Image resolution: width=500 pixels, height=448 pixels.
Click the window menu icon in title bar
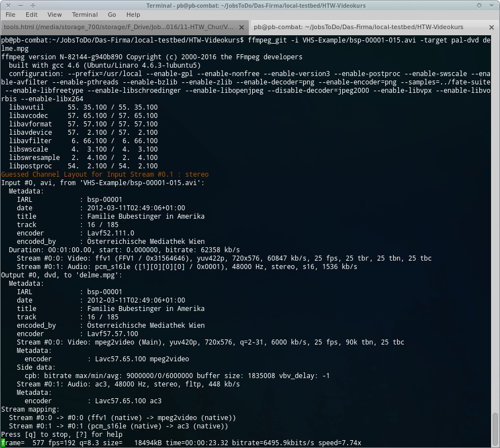(6, 5)
